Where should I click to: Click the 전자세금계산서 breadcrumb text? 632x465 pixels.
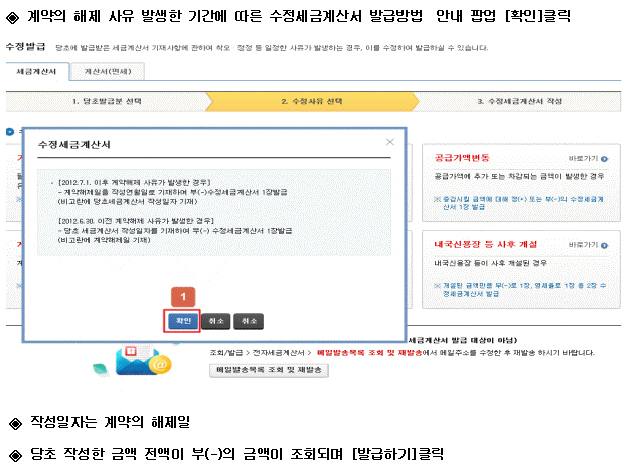278,353
